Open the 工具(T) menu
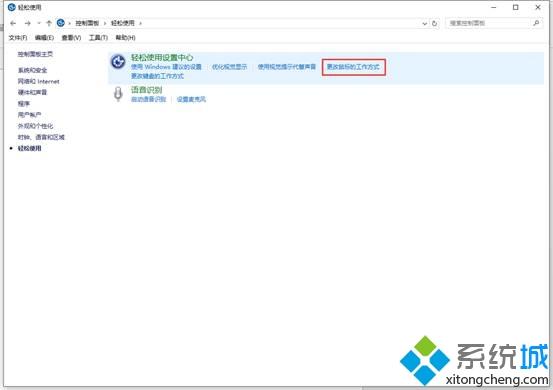Screen dimensions: 553x390 point(98,37)
